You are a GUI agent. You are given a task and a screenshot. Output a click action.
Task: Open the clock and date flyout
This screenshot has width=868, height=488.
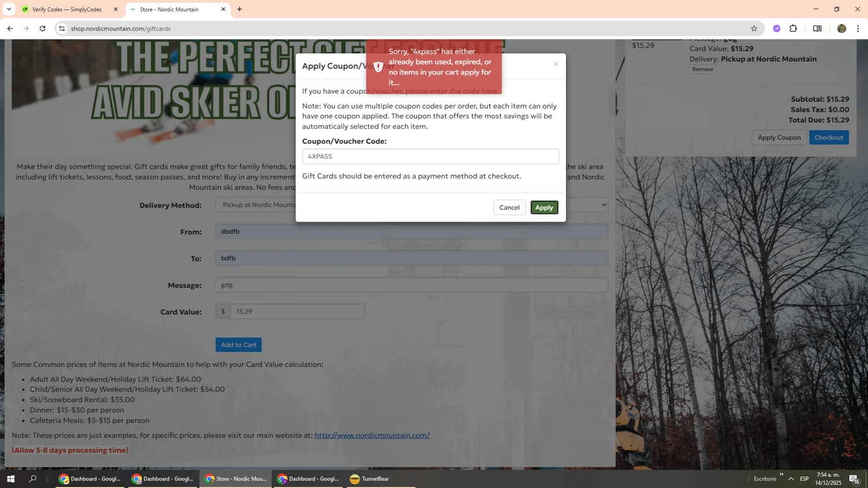click(x=828, y=479)
